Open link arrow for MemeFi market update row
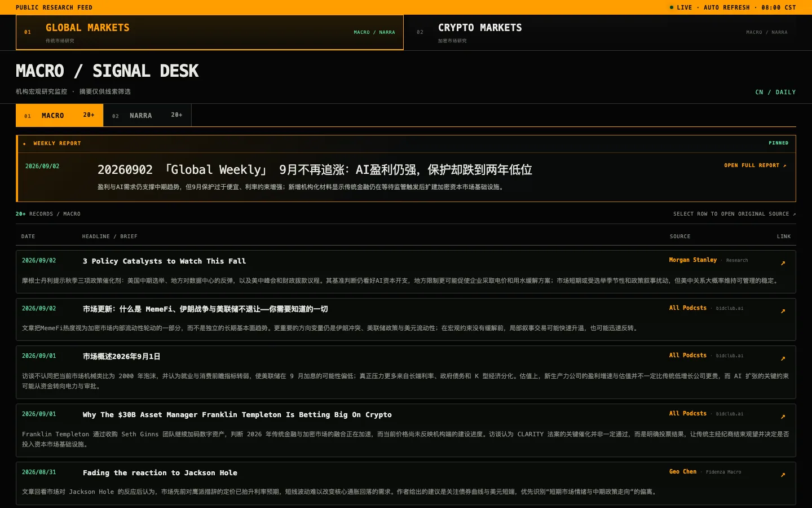The image size is (812, 508). click(783, 311)
